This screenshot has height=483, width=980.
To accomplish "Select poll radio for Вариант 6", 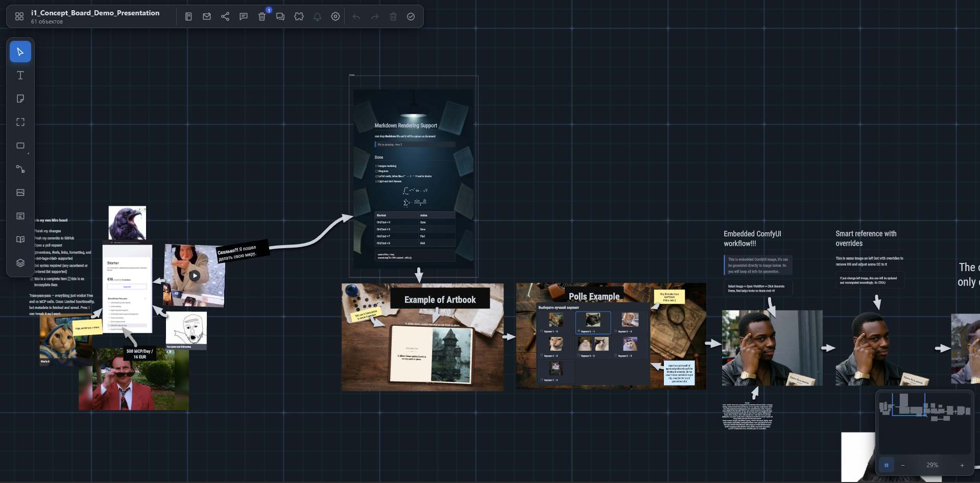I will [x=615, y=355].
